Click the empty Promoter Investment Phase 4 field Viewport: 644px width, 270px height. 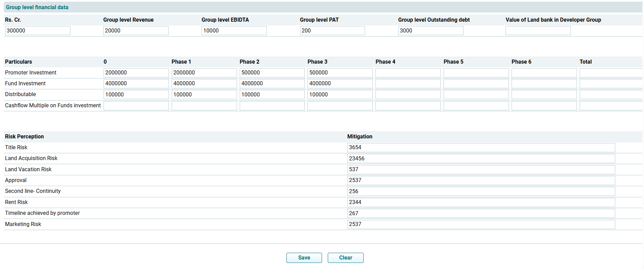[408, 73]
